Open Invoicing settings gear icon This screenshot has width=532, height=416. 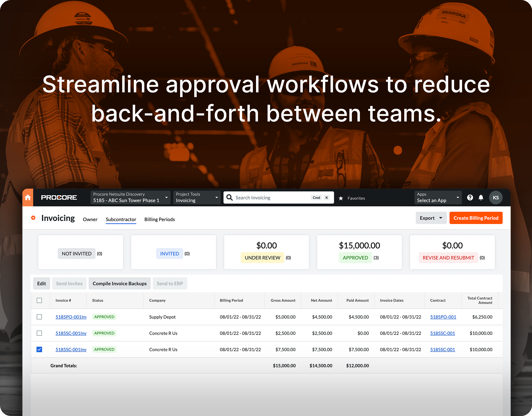tap(33, 218)
